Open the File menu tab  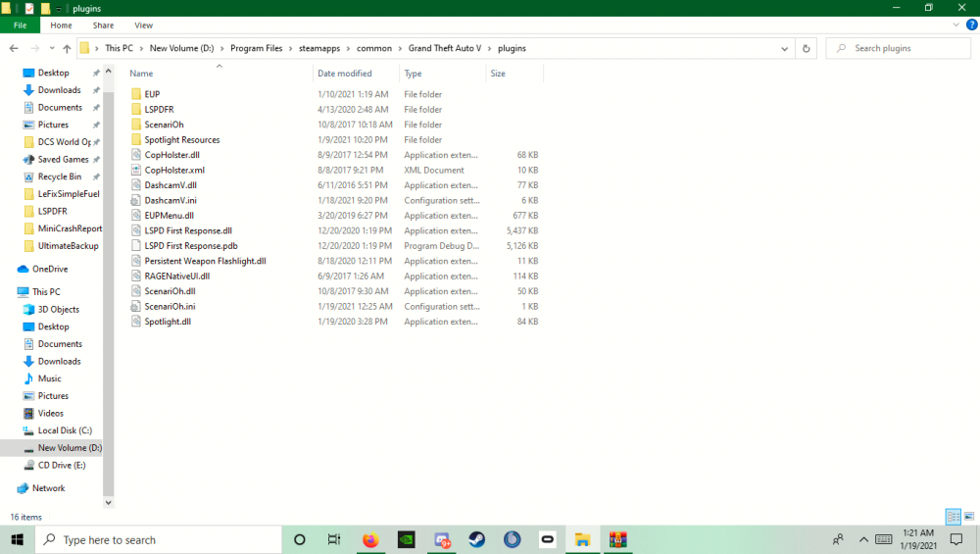click(20, 25)
